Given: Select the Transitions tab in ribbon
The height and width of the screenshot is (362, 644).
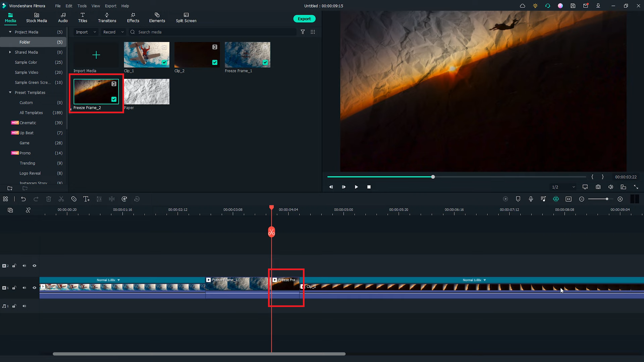Looking at the screenshot, I should (x=107, y=18).
